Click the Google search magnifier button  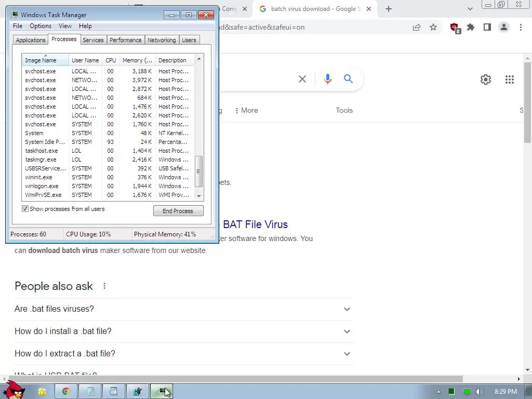pyautogui.click(x=349, y=79)
